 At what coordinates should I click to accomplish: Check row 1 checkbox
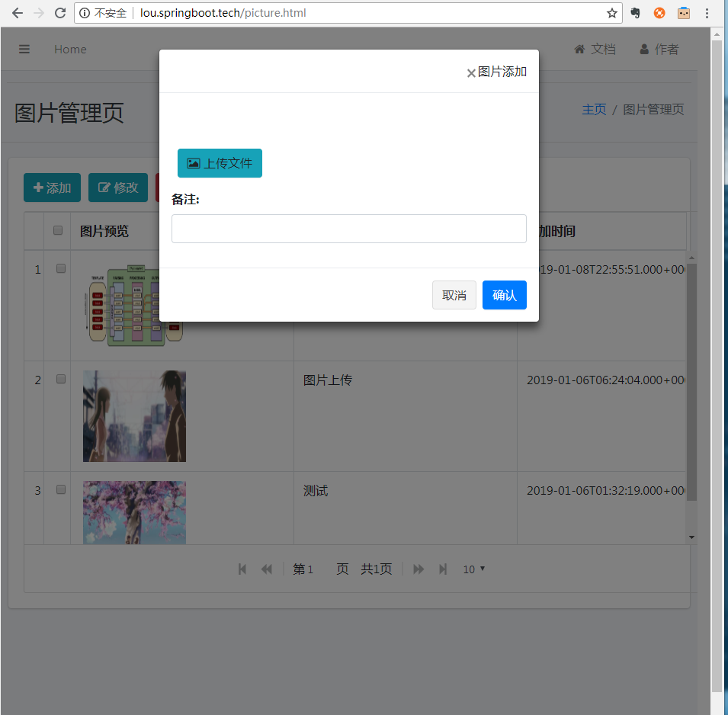coord(61,268)
